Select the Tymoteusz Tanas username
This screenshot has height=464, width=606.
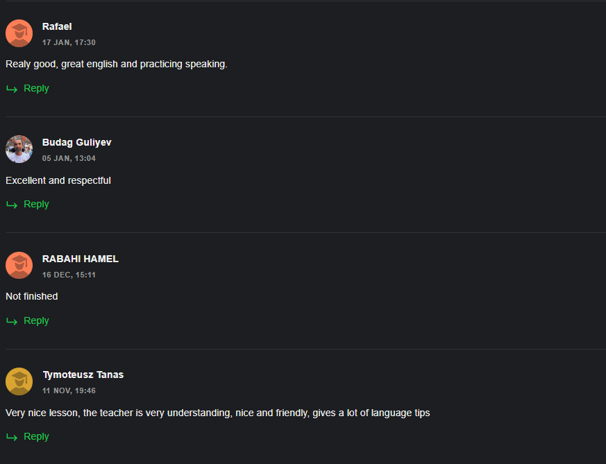(83, 375)
